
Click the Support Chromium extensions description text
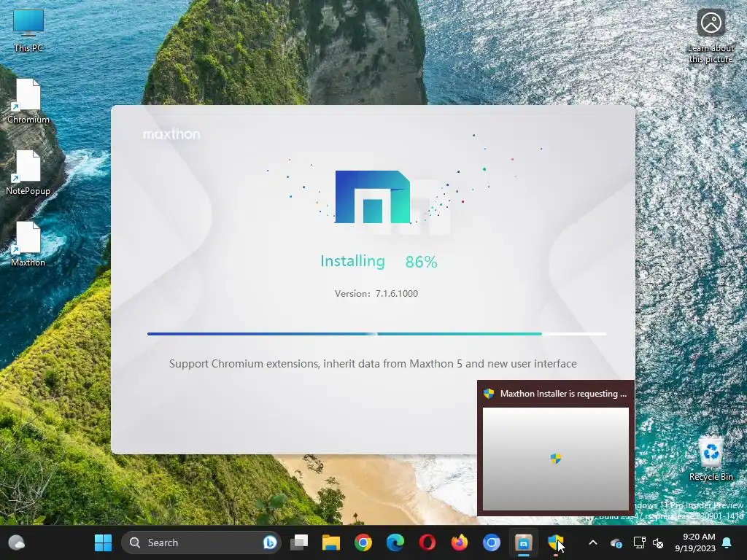point(373,364)
